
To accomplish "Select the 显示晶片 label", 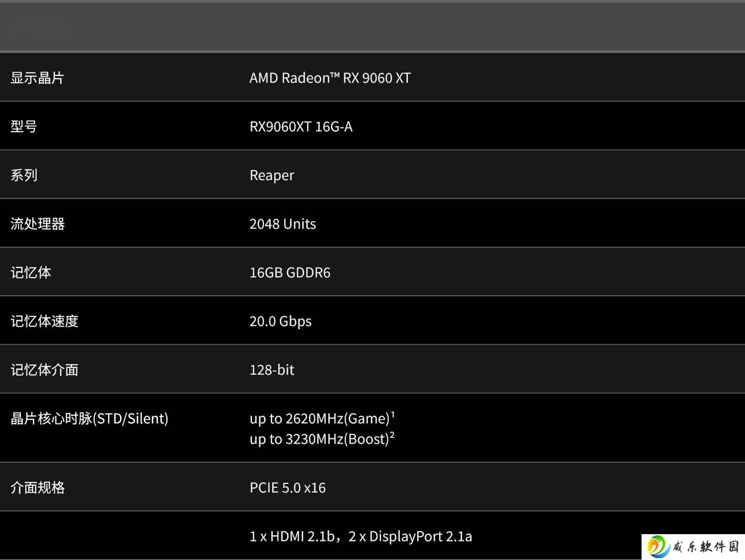I will click(37, 78).
